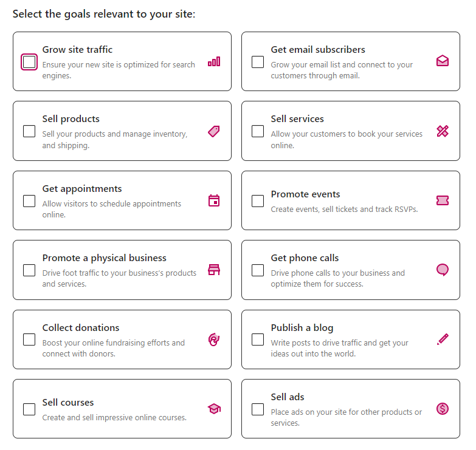Click the storefront icon for physical business

click(214, 270)
